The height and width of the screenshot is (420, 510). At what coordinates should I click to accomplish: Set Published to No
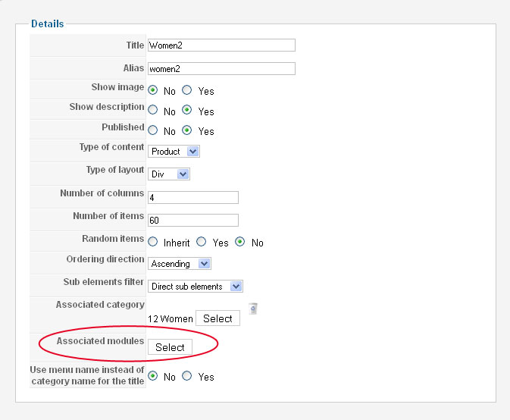pos(153,130)
